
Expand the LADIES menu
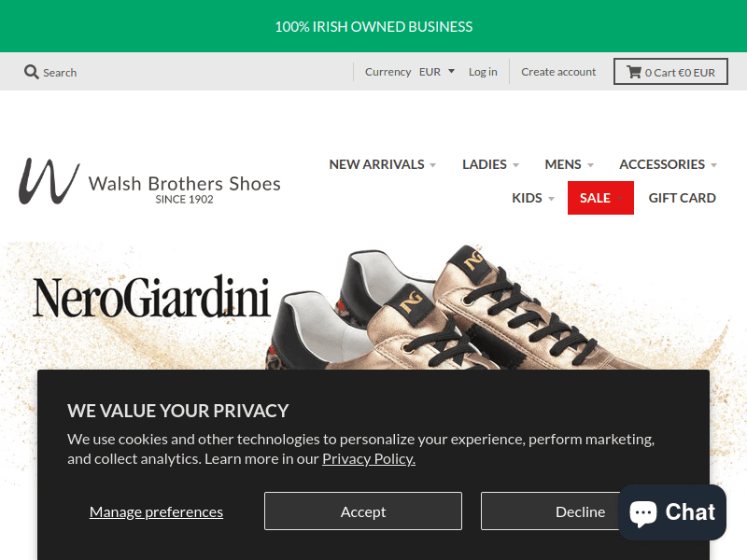coord(486,164)
